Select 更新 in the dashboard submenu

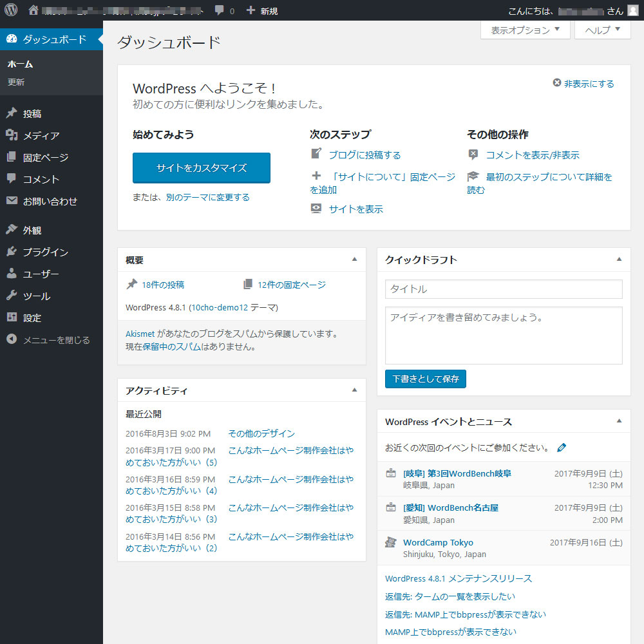[16, 82]
